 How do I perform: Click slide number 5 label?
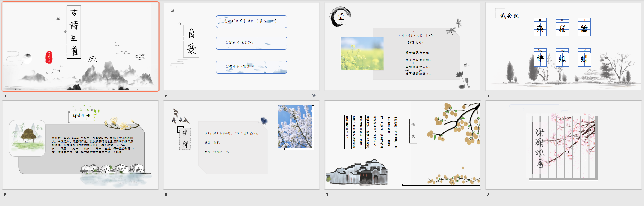tap(5, 195)
